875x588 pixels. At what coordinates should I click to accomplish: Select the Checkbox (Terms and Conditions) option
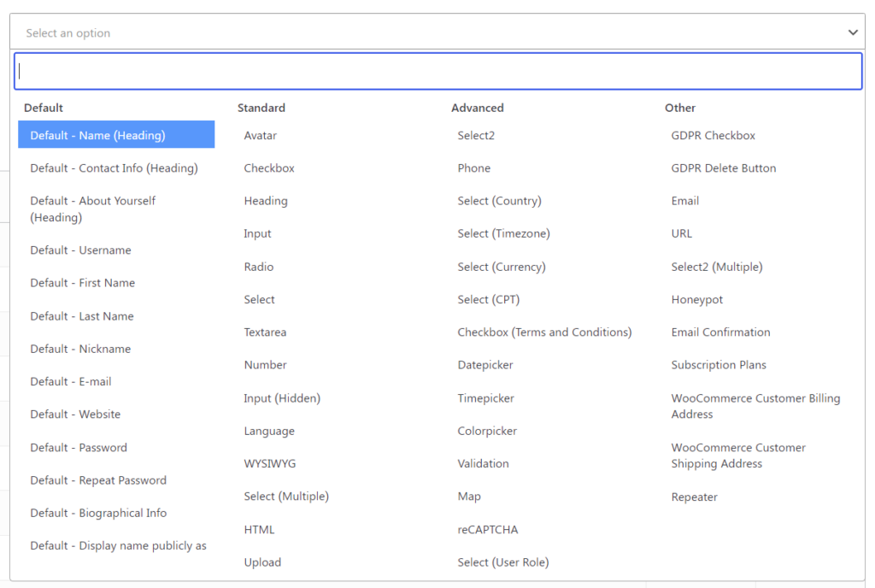(x=544, y=332)
